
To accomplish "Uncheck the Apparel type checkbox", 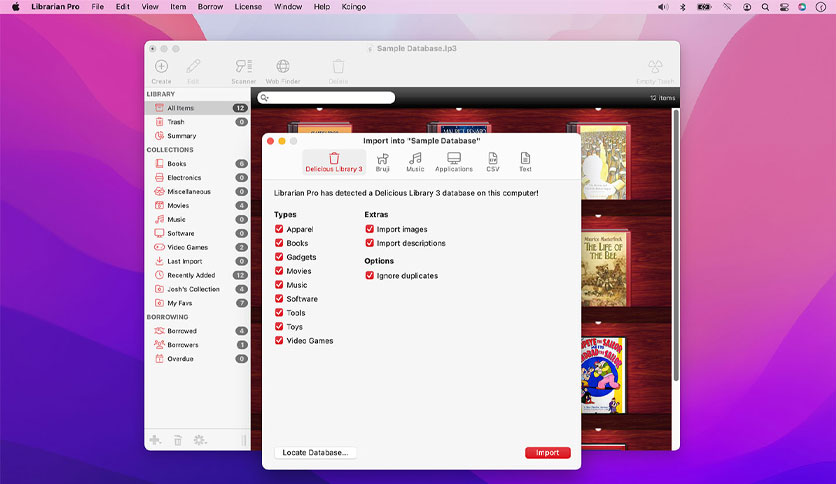I will [x=279, y=229].
